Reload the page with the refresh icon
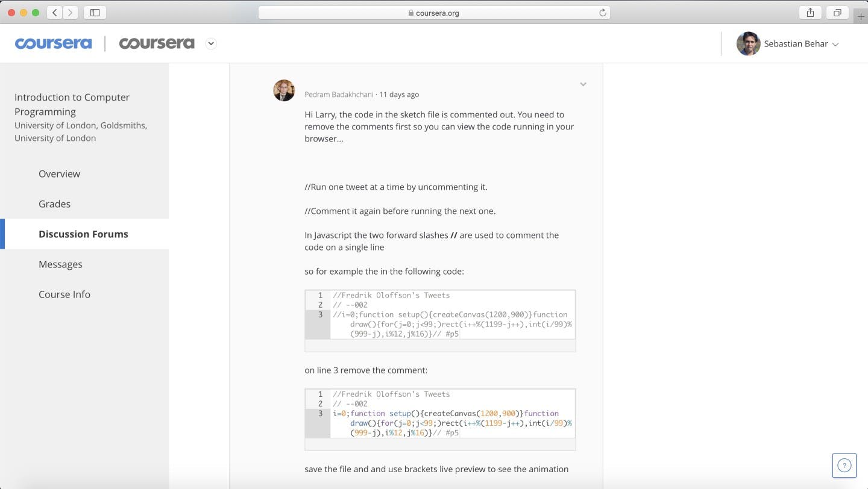 (x=602, y=13)
